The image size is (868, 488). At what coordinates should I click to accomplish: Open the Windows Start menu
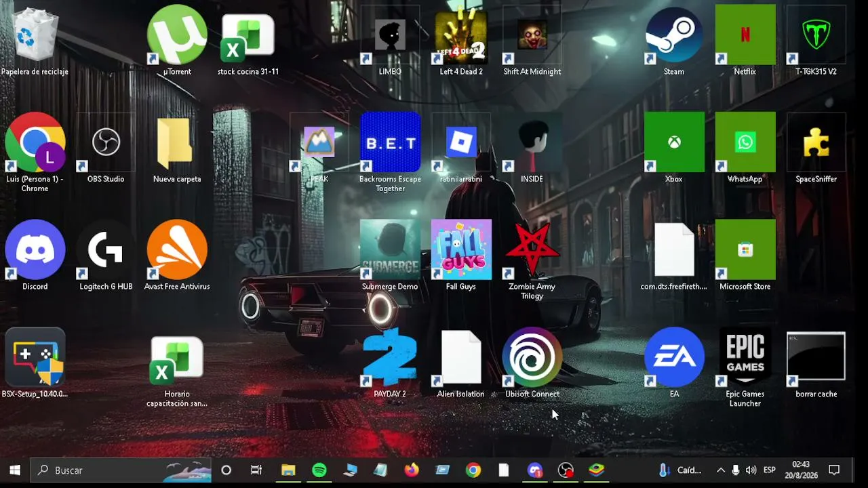[15, 470]
